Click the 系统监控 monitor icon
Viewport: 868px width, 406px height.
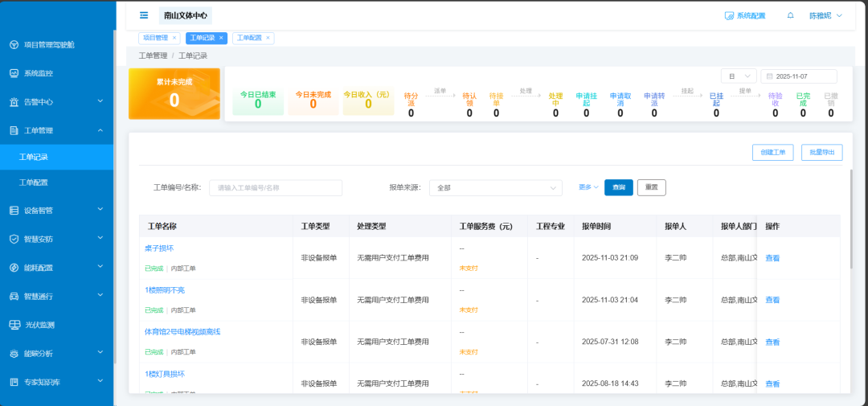click(14, 73)
